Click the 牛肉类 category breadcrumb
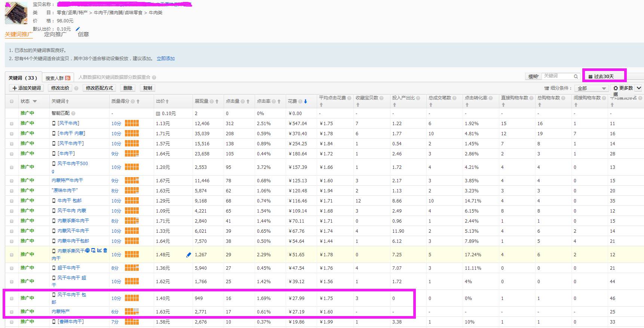This screenshot has height=328, width=644. pos(156,13)
